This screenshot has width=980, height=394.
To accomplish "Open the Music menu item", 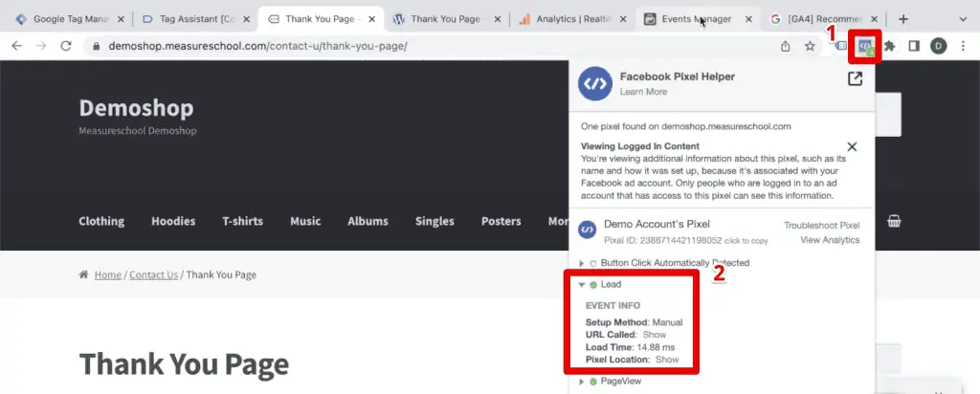I will point(305,221).
